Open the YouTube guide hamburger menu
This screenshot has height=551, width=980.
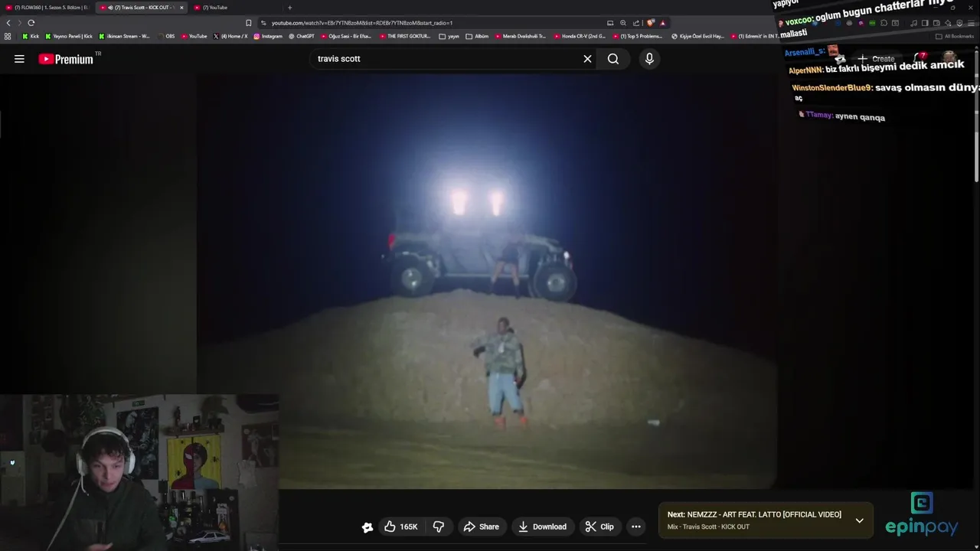19,59
